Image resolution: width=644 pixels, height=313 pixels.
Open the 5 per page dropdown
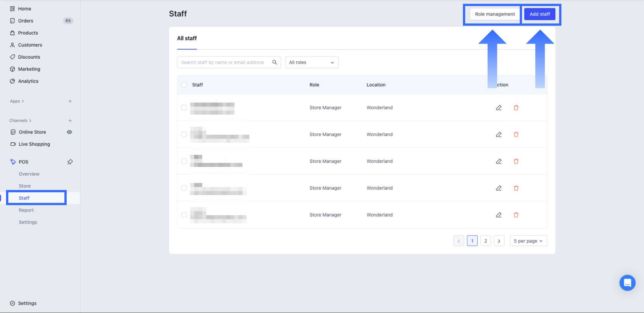(528, 241)
